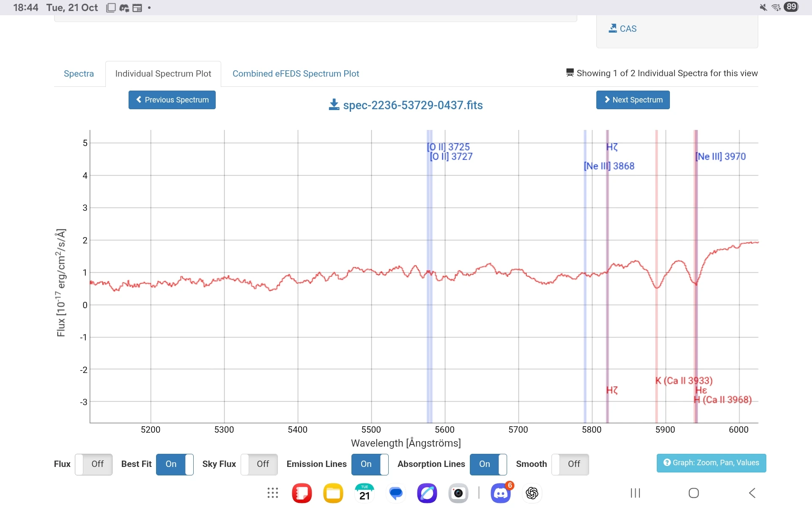Enable the Sky Flux toggle
This screenshot has width=812, height=508.
pos(259,464)
